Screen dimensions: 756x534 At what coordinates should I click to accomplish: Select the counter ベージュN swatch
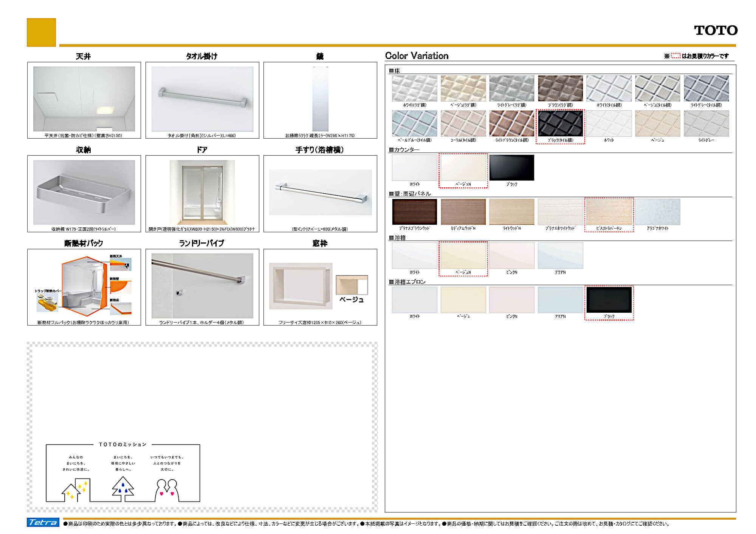pyautogui.click(x=463, y=168)
